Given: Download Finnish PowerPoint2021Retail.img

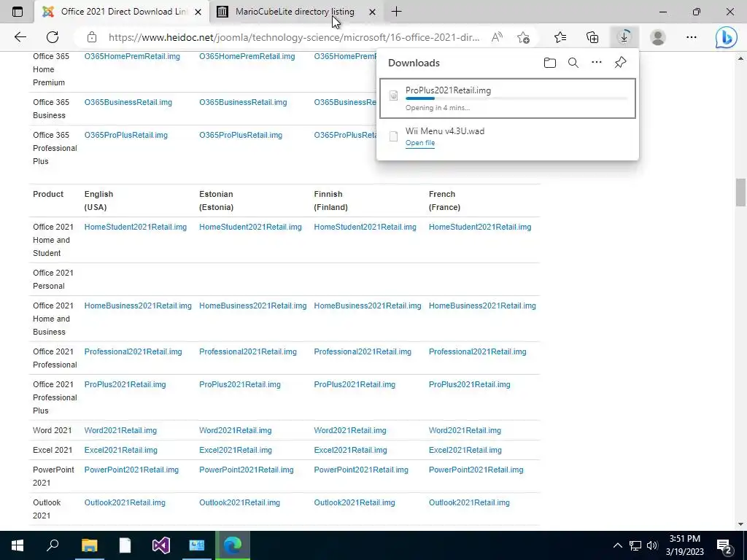Looking at the screenshot, I should 360,470.
